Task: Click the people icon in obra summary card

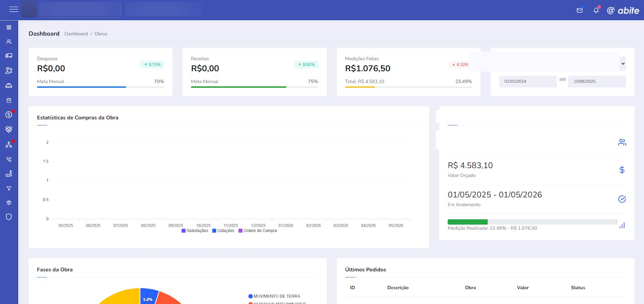Action: pos(622,142)
